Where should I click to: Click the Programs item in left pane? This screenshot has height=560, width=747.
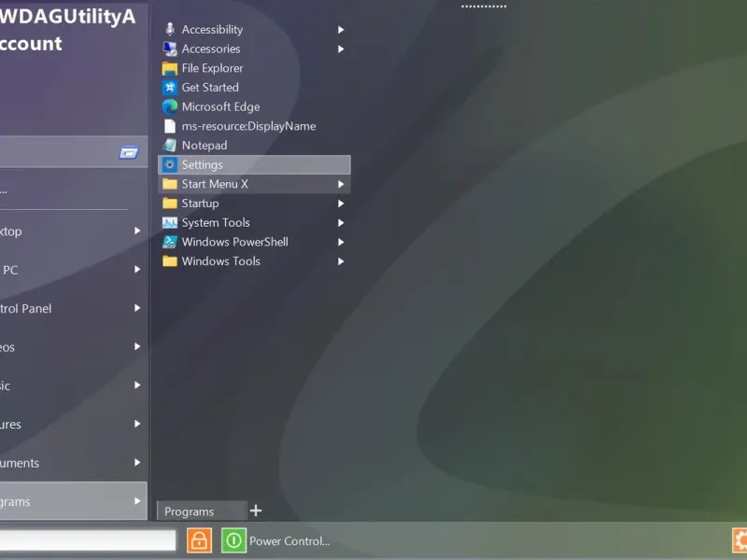pyautogui.click(x=74, y=501)
